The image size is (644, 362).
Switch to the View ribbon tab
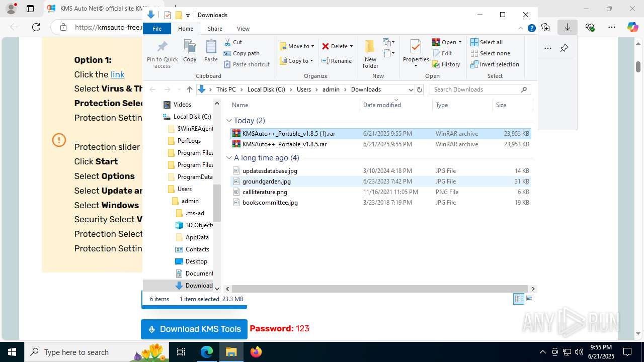coord(243,29)
